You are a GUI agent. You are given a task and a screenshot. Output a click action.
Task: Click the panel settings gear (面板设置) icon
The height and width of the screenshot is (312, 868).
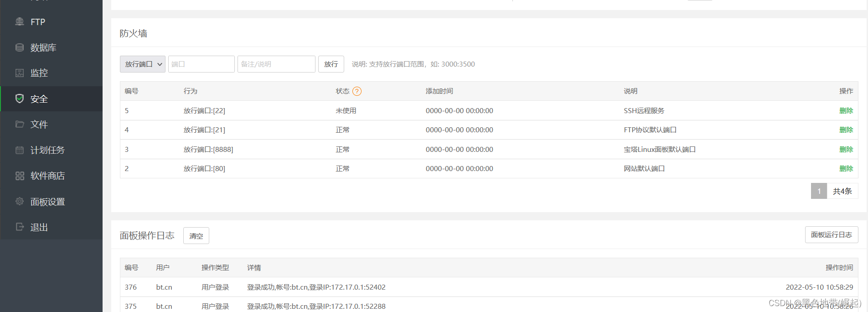[x=20, y=201]
